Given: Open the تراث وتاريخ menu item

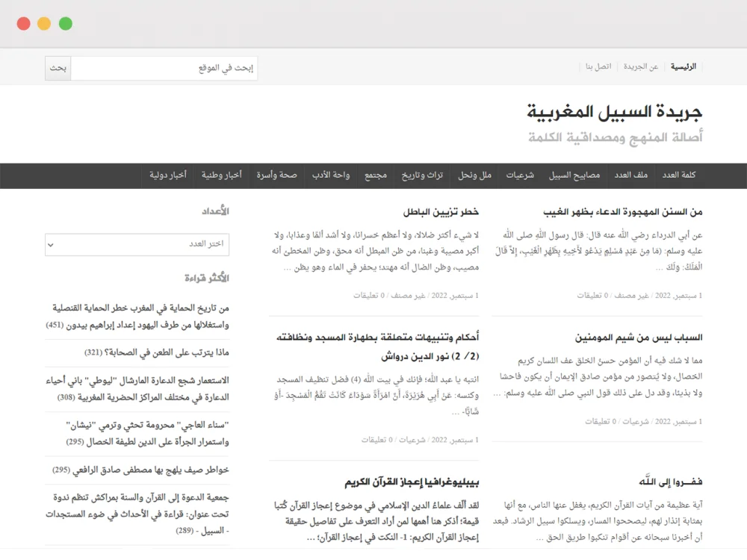Looking at the screenshot, I should (x=422, y=175).
